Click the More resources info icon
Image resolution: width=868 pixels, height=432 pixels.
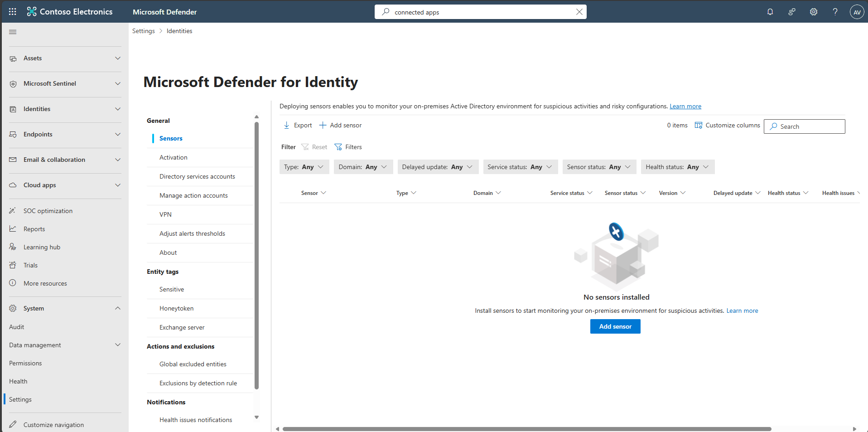click(x=13, y=283)
